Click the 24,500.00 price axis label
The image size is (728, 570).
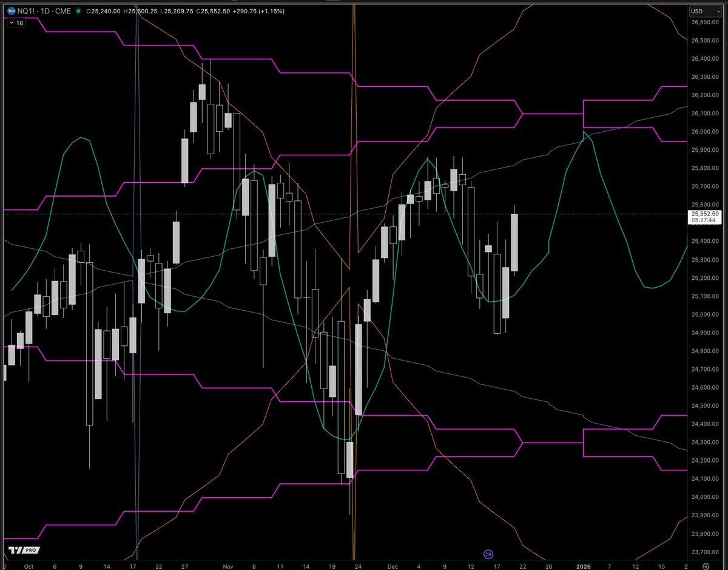(x=704, y=405)
